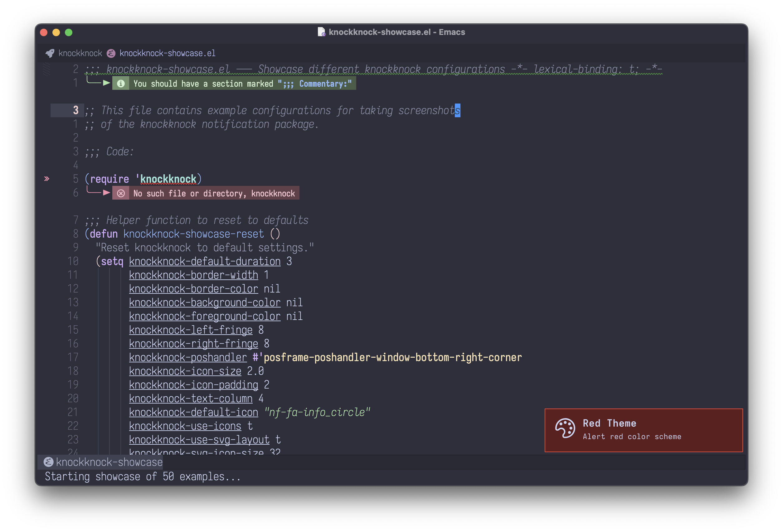Click the variable 'knockknock-default-icon'

pyautogui.click(x=193, y=412)
